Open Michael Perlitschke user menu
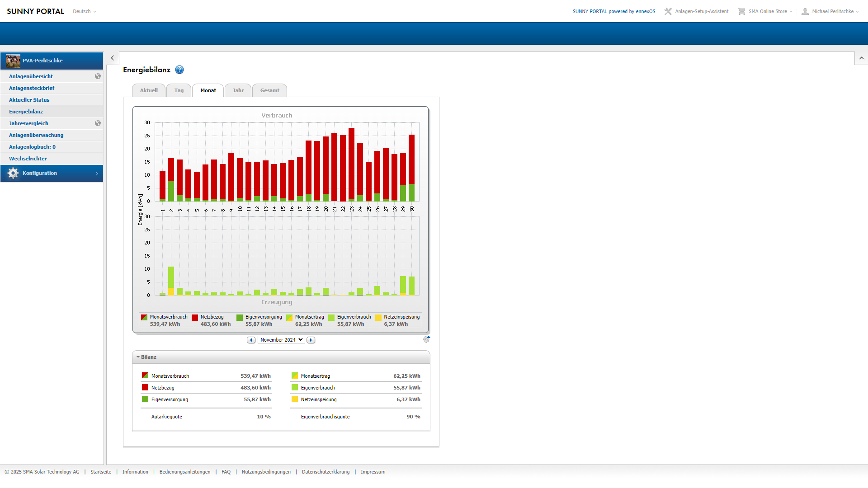 (x=833, y=11)
